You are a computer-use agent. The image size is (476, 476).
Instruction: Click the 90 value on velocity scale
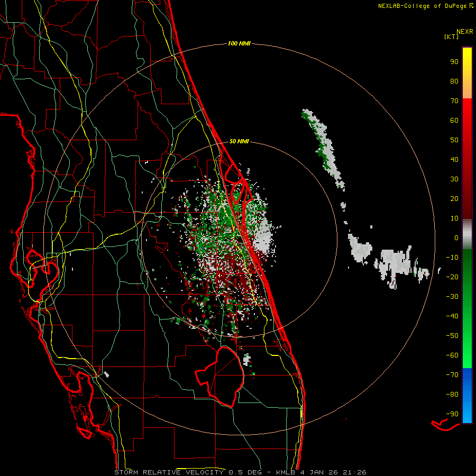click(x=454, y=62)
